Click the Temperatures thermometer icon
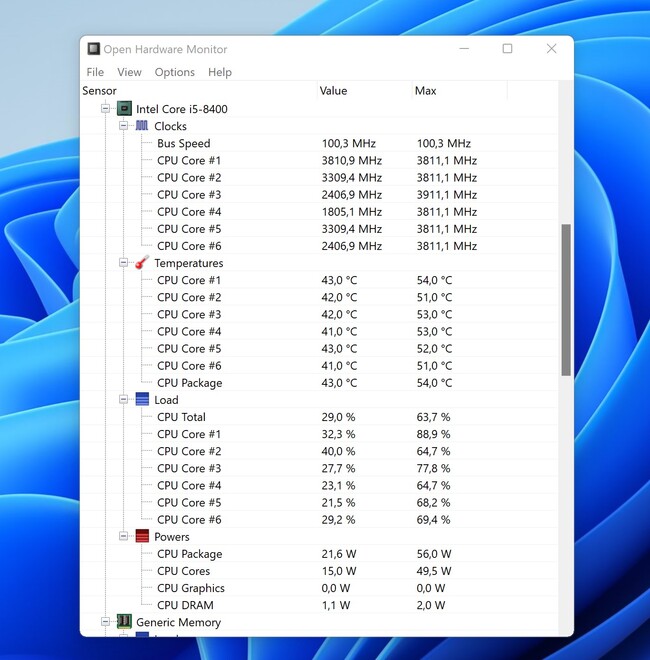The height and width of the screenshot is (660, 650). coord(142,263)
